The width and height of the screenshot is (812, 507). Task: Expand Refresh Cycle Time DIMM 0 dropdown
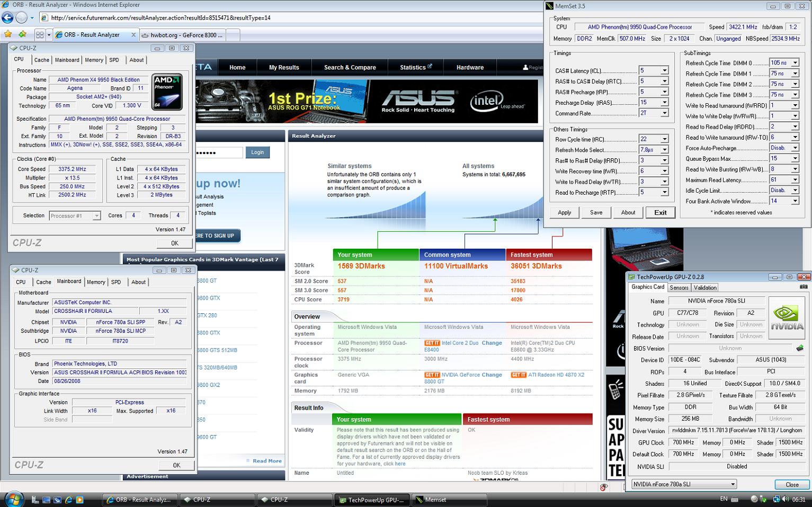(x=795, y=63)
